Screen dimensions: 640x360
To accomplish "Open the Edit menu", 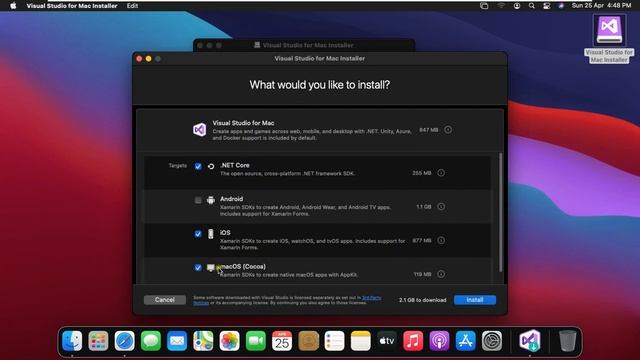I will pos(132,6).
